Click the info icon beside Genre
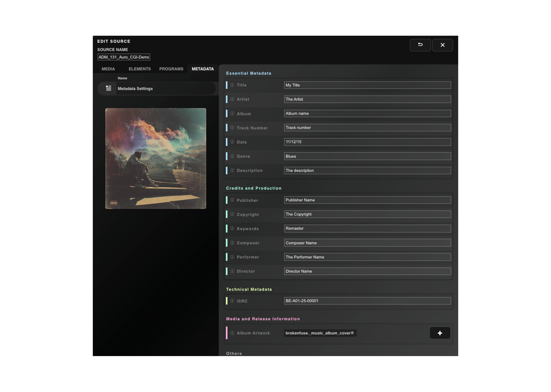The image size is (551, 392). tap(232, 156)
